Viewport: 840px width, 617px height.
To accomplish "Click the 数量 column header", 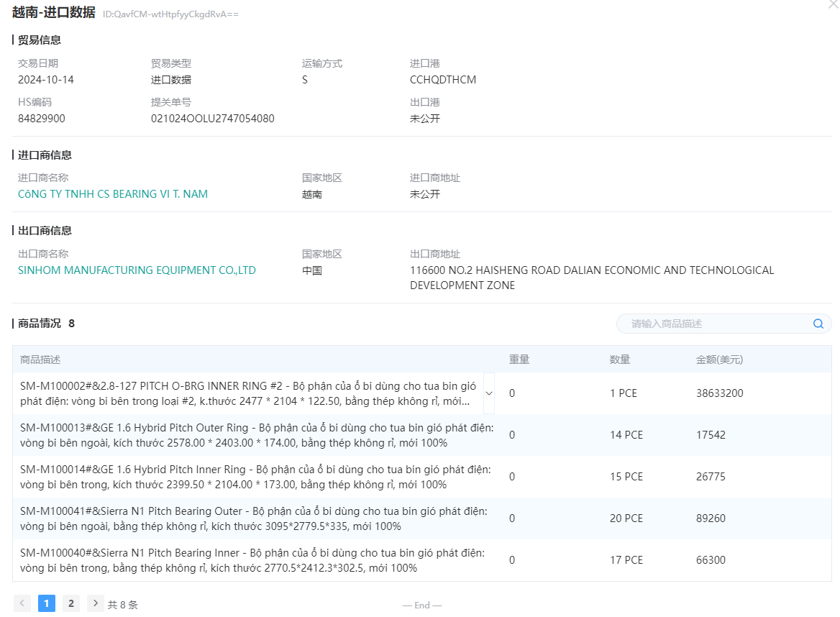I will point(620,360).
